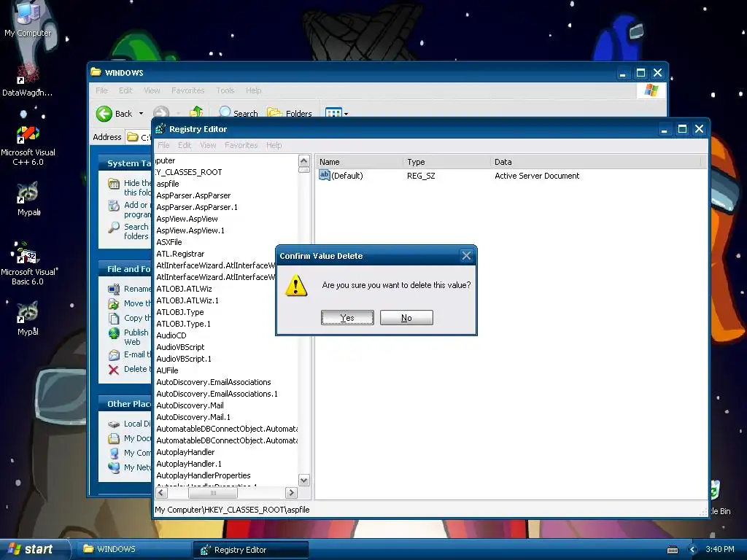The width and height of the screenshot is (747, 560).
Task: Click Add or remove programs icon
Action: (113, 206)
